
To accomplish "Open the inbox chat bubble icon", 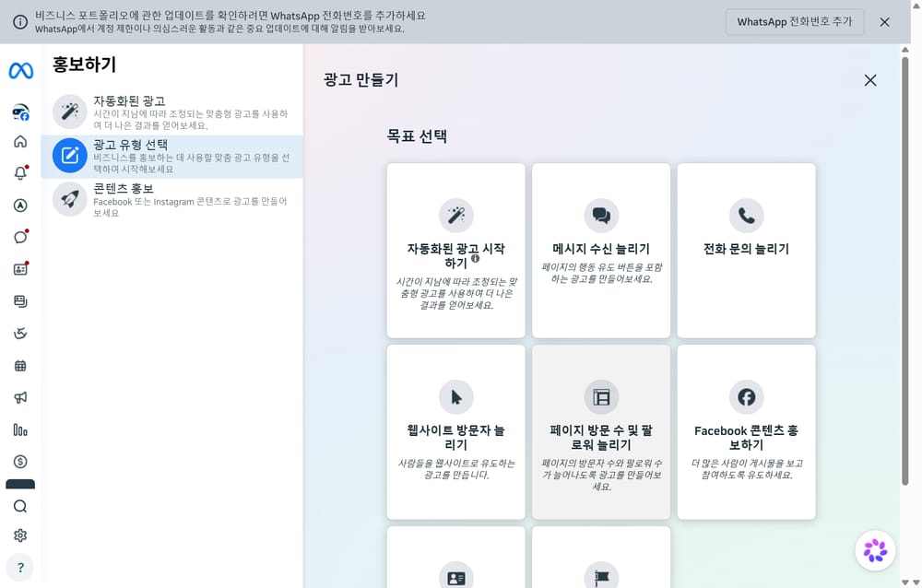I will (x=20, y=237).
